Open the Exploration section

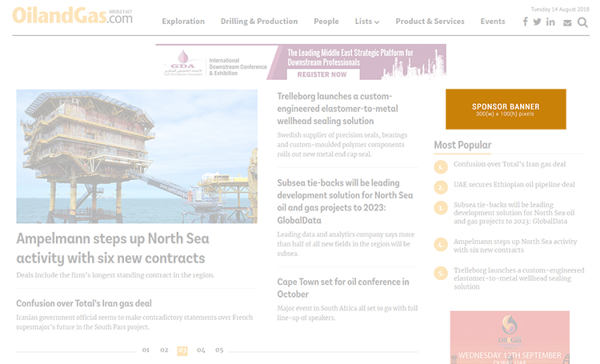pyautogui.click(x=183, y=22)
